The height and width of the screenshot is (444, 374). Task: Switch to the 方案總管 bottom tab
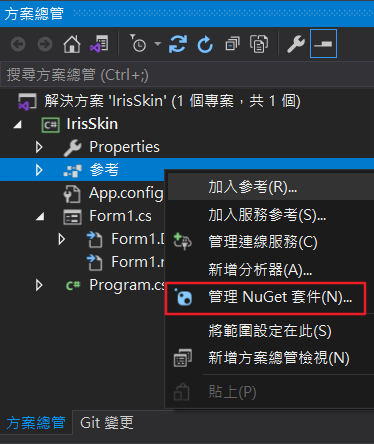[36, 423]
